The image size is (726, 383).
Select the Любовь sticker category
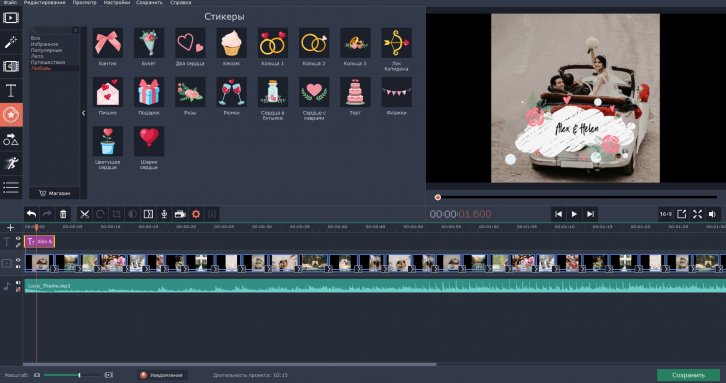(x=41, y=68)
